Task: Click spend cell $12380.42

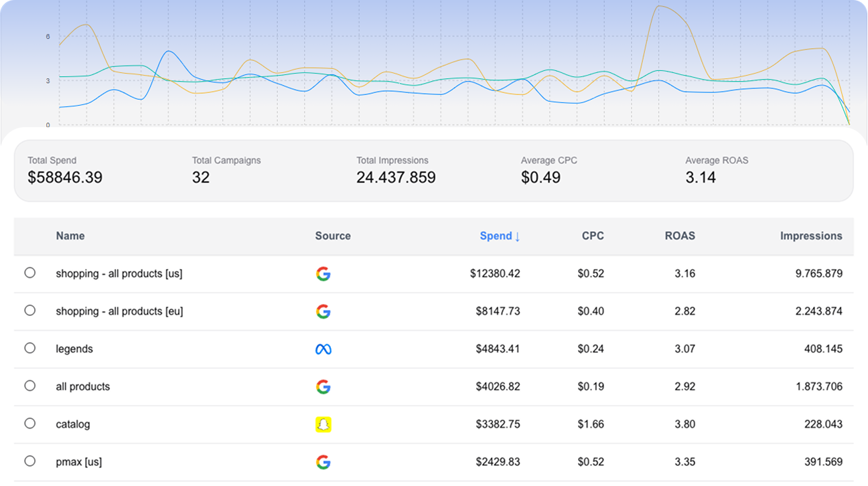Action: point(495,274)
